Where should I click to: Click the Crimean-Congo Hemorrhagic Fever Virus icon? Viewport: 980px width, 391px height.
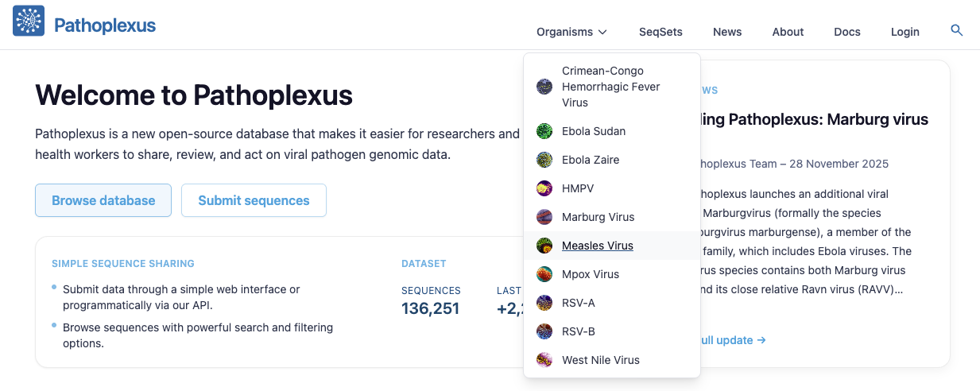pos(544,87)
